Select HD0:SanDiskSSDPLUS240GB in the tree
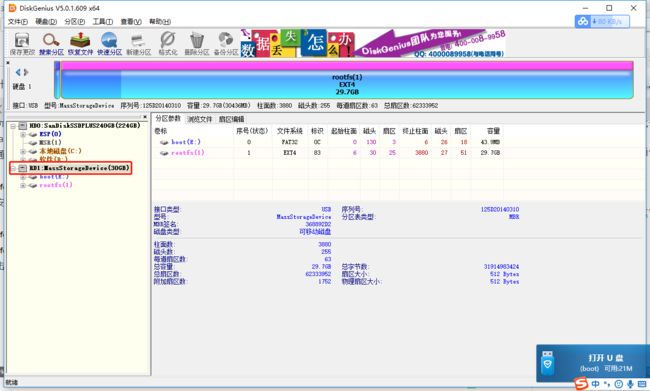 [85, 126]
